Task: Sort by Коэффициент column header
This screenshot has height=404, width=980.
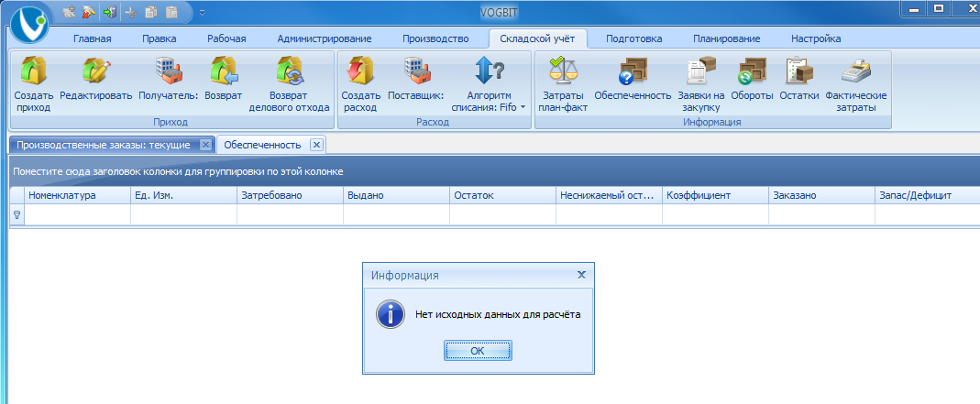Action: 715,195
